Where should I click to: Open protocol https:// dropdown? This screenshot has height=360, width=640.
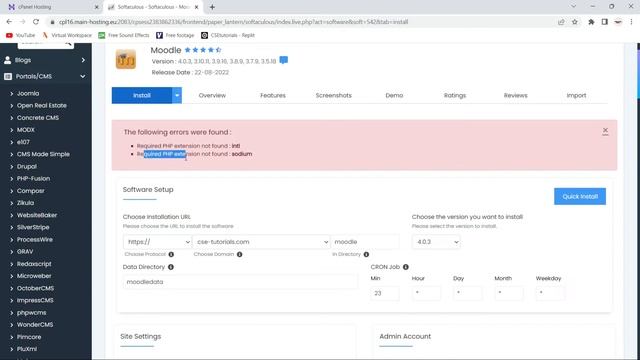pyautogui.click(x=157, y=242)
